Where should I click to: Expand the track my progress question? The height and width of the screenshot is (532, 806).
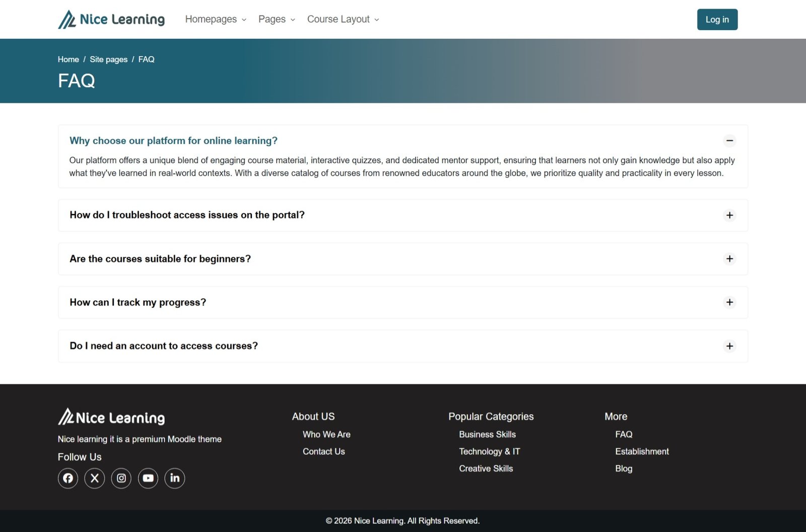pyautogui.click(x=729, y=302)
